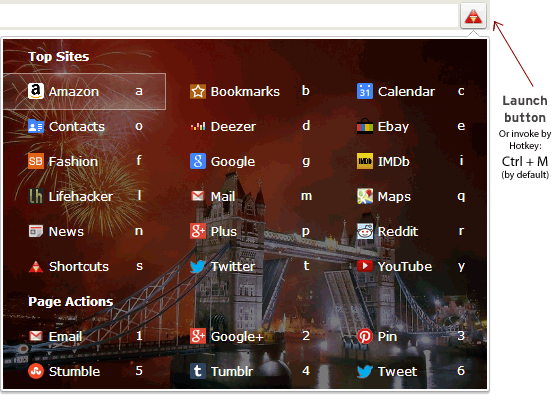Open the Calendar icon

coord(365,91)
